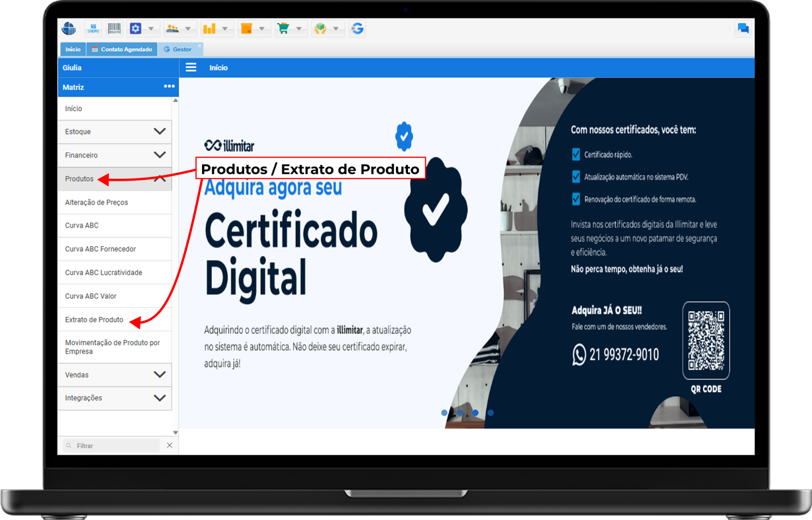This screenshot has width=812, height=520.
Task: Select the first banner carousel dot
Action: point(444,413)
